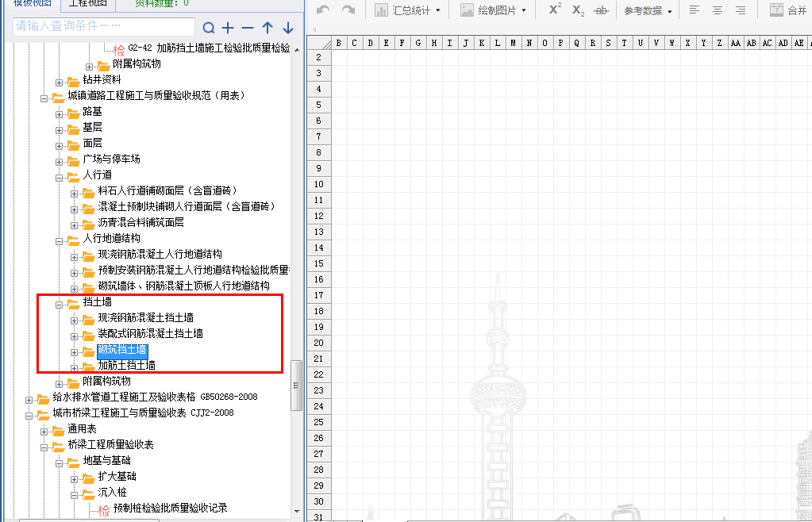Apply superscript formatting
This screenshot has height=522, width=812.
coord(555,10)
